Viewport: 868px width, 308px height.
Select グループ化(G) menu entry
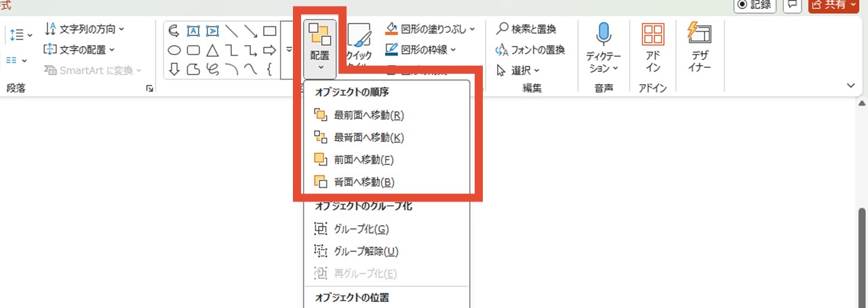point(351,229)
